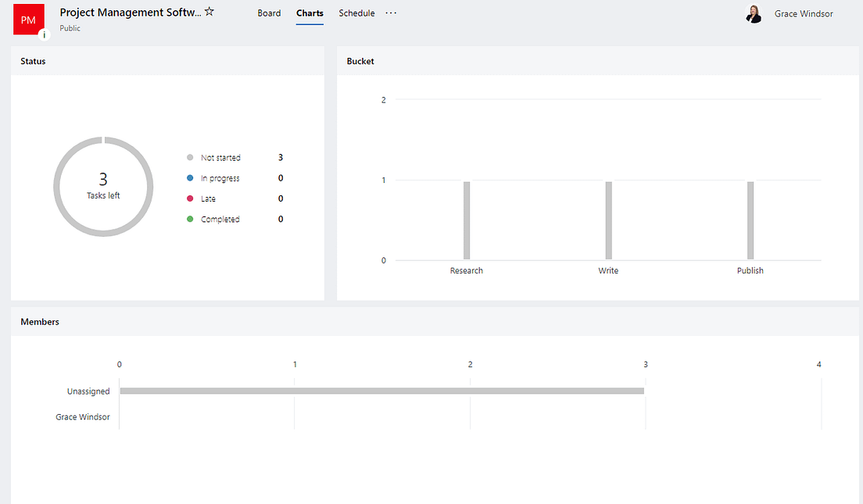Click Grace Windsor's profile avatar
863x504 pixels.
point(754,14)
